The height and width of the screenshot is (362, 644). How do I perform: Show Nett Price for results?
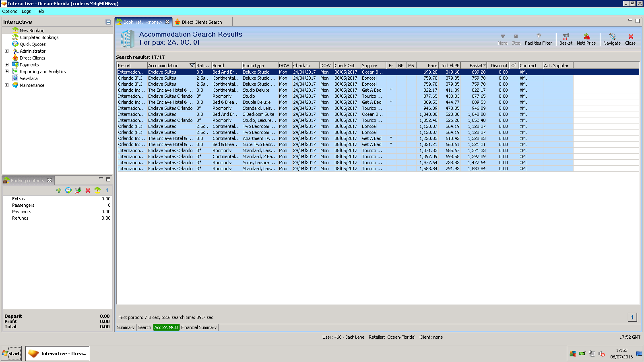coord(586,39)
